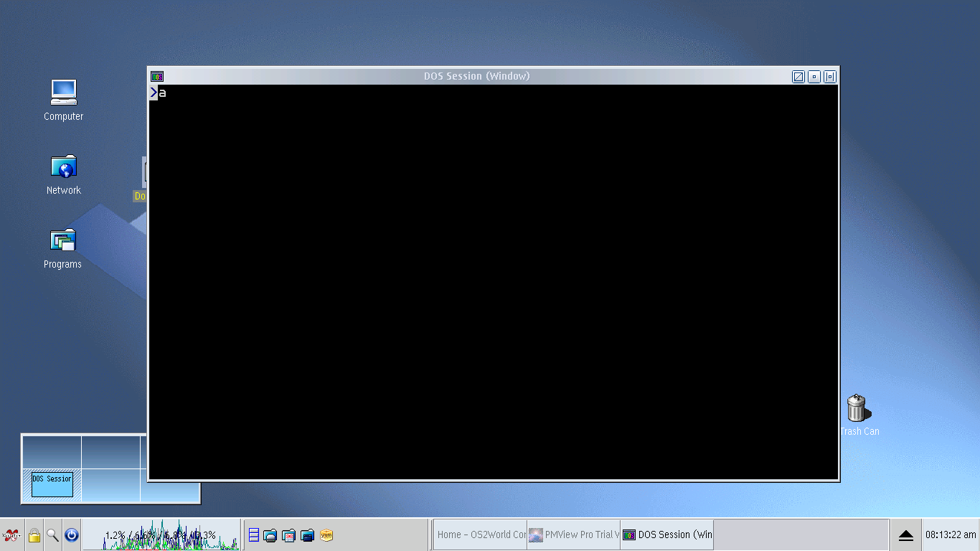Click the DOS Session system menu icon
The image size is (980, 551).
pyautogui.click(x=157, y=77)
